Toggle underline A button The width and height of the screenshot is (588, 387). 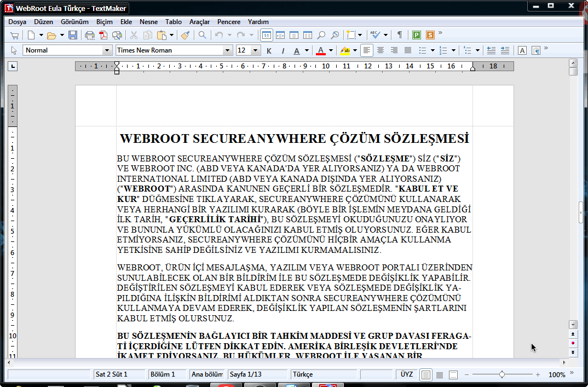click(297, 50)
